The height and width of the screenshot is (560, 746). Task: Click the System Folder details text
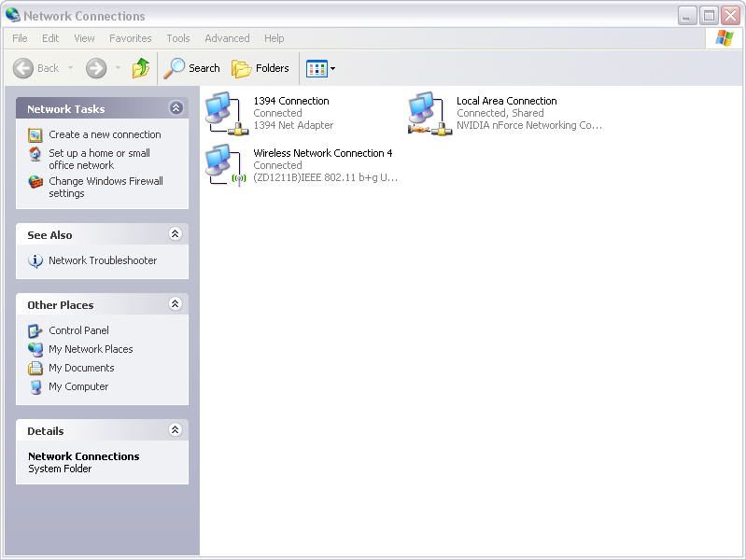[60, 469]
